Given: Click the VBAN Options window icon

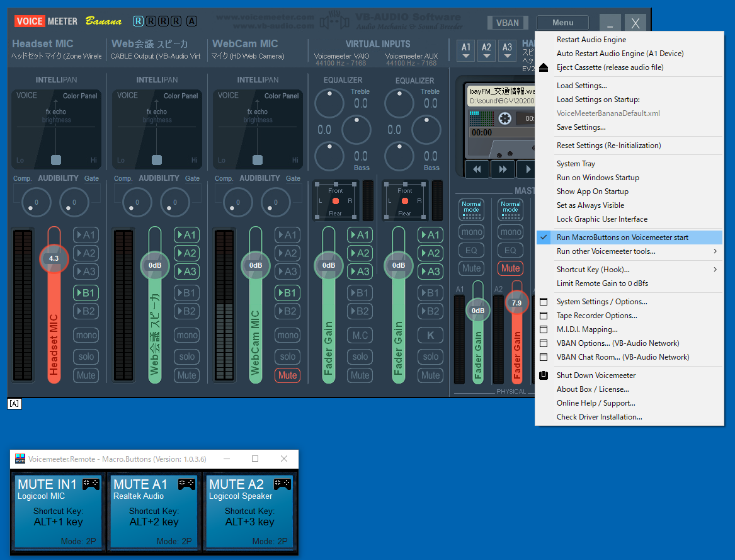Looking at the screenshot, I should (x=544, y=343).
